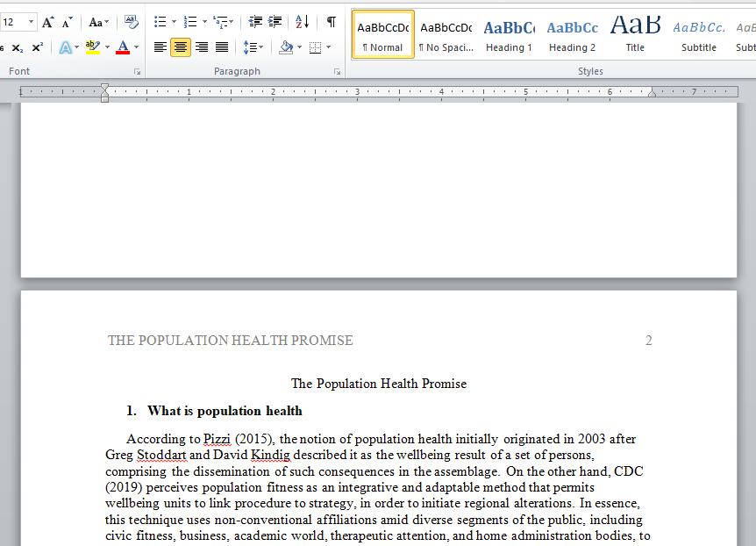Align text right
Screen dimensions: 756x546
coord(202,47)
